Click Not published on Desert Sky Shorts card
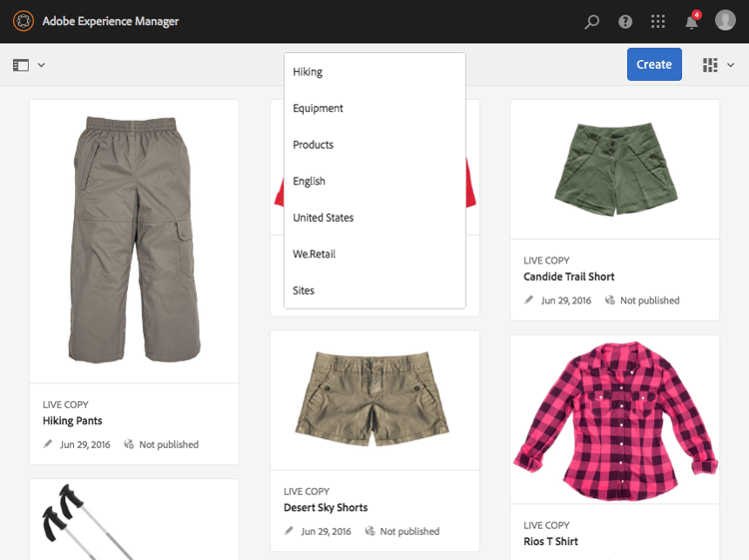749x560 pixels. pos(409,531)
